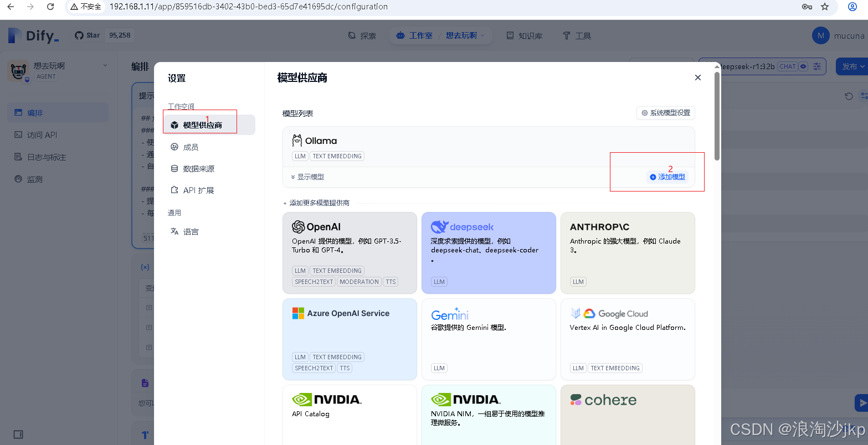Switch to the 探索 tab in top navigation
The image size is (868, 445).
pos(362,35)
